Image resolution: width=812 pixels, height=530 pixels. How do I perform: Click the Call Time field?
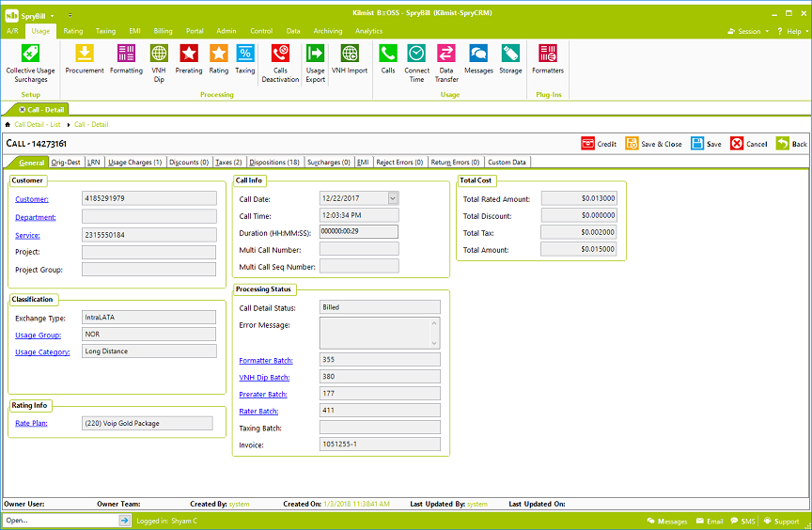359,215
